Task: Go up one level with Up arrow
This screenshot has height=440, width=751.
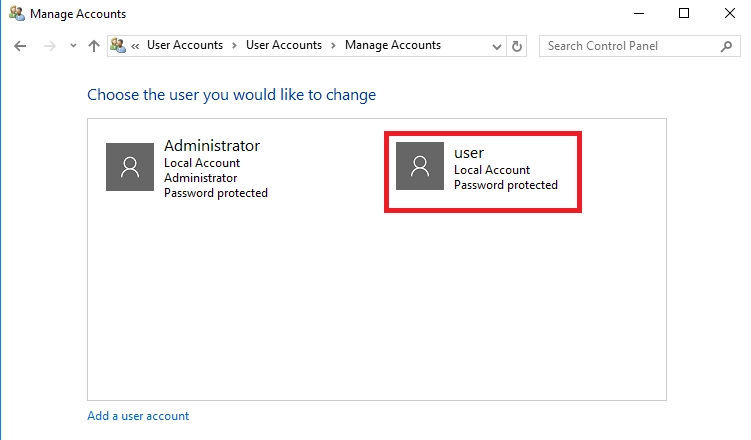Action: point(94,46)
